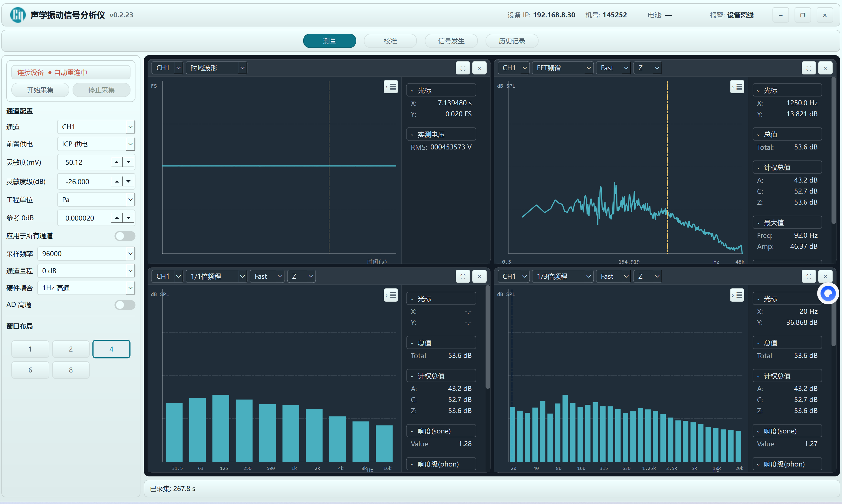Image resolution: width=842 pixels, height=504 pixels.
Task: Collapse the 实测电压 section
Action: [441, 135]
